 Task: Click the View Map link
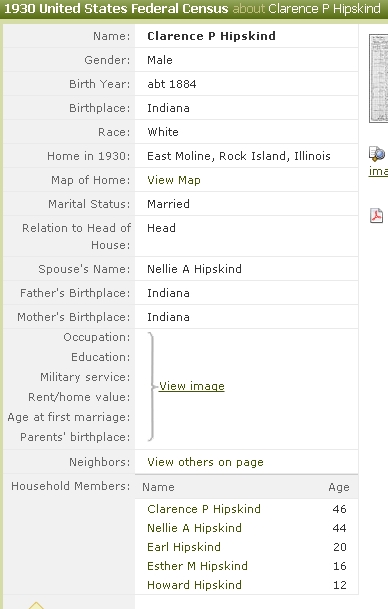click(174, 180)
